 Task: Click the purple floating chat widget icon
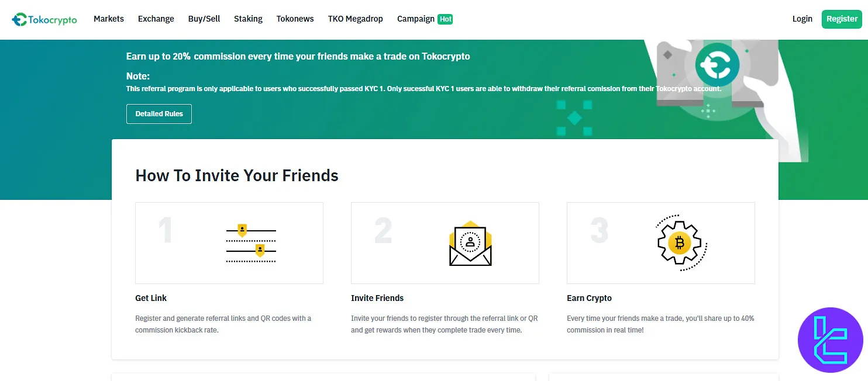(831, 340)
